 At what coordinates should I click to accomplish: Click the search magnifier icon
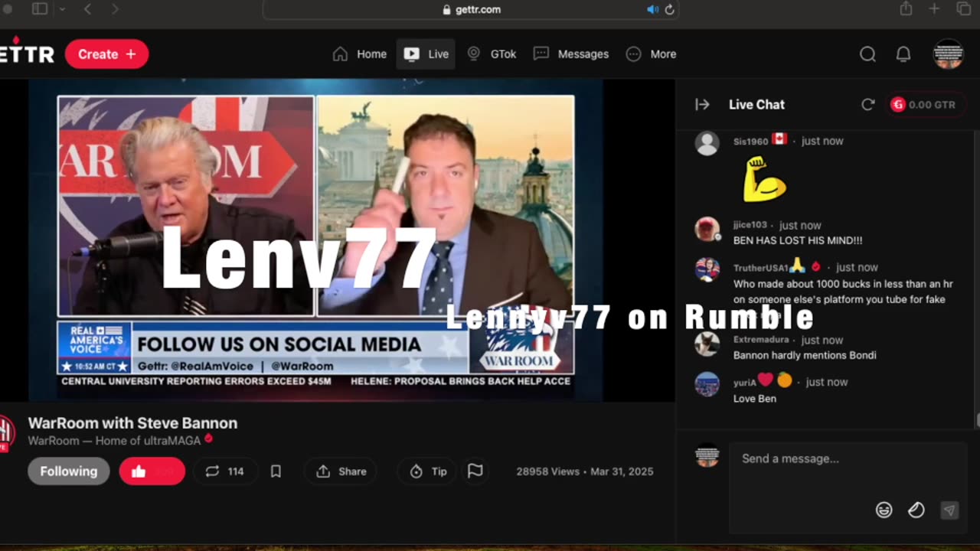pos(867,54)
